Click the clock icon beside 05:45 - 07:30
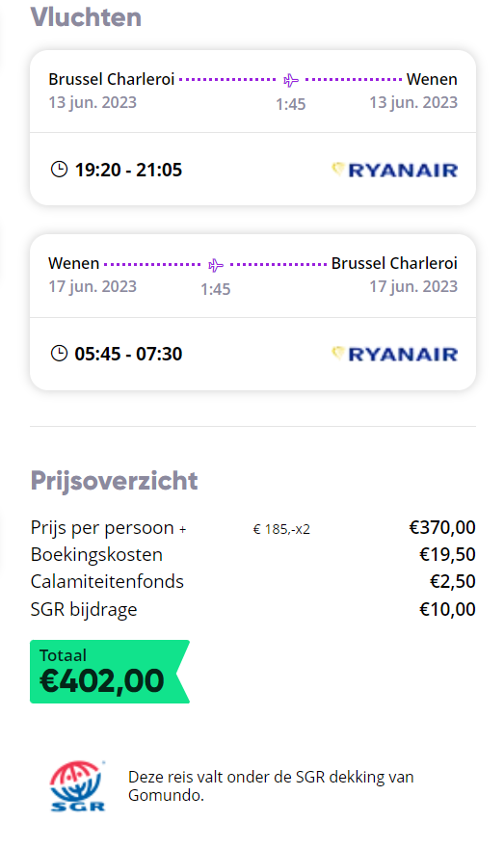The image size is (504, 849). point(59,354)
